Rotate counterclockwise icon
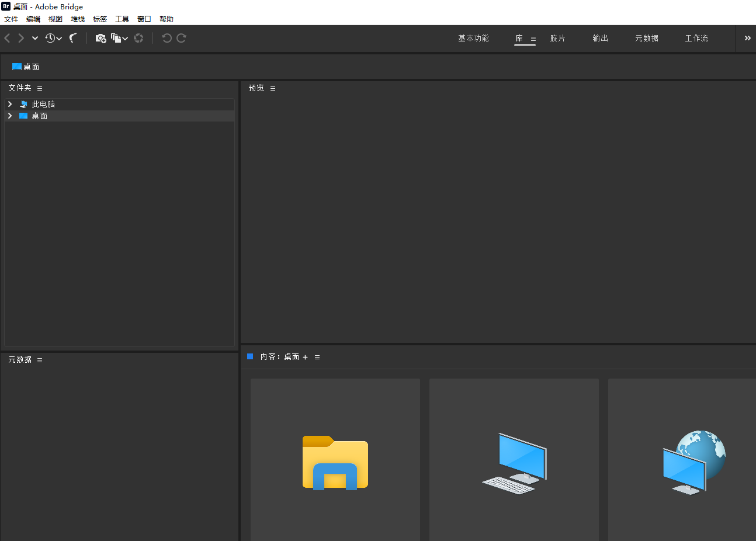The height and width of the screenshot is (541, 756). [x=167, y=38]
